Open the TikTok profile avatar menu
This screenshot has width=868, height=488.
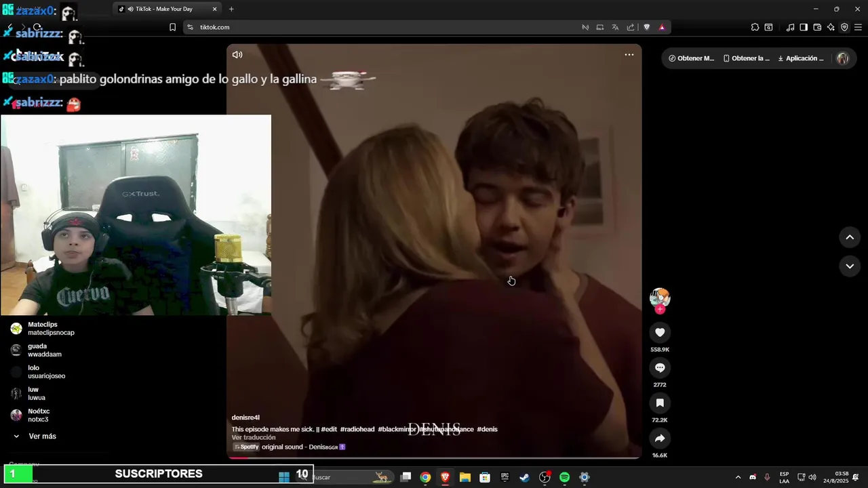click(843, 58)
